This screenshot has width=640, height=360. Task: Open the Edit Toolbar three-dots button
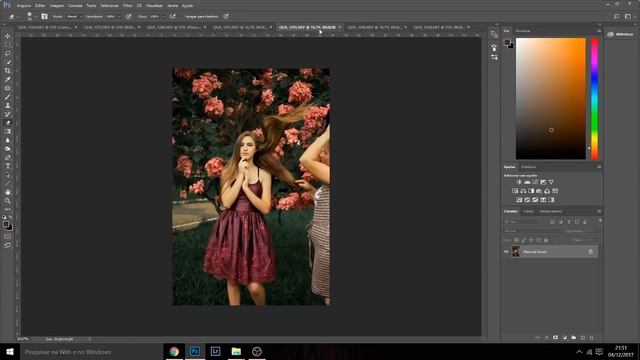(8, 209)
